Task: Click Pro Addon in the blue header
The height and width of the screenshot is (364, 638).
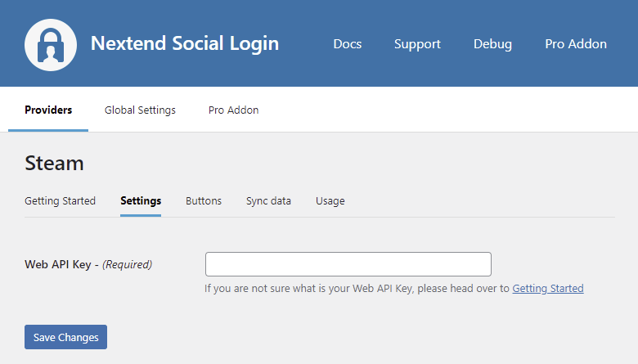Action: point(576,44)
